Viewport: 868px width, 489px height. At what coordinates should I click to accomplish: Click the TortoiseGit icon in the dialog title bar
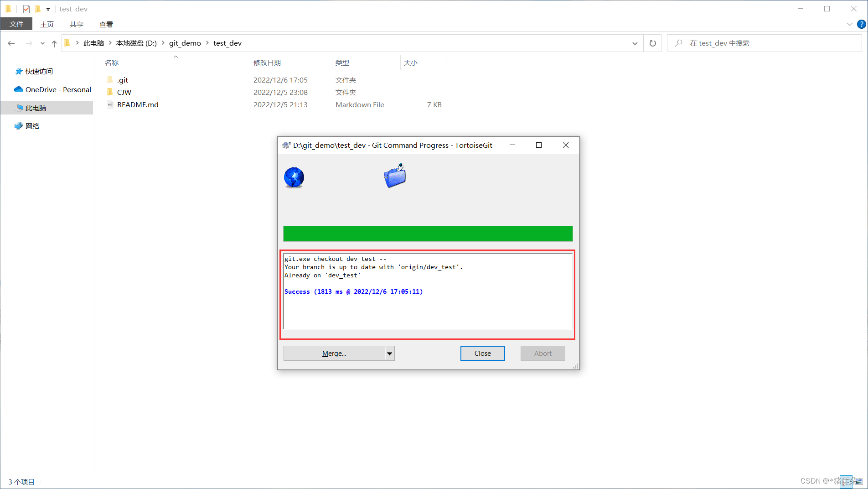click(286, 145)
